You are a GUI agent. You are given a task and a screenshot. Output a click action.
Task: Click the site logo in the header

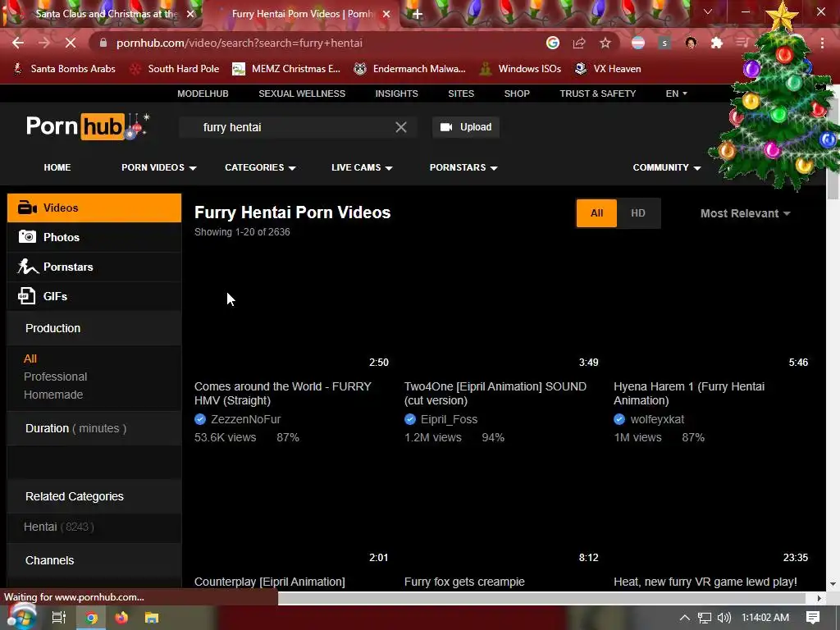pos(88,126)
